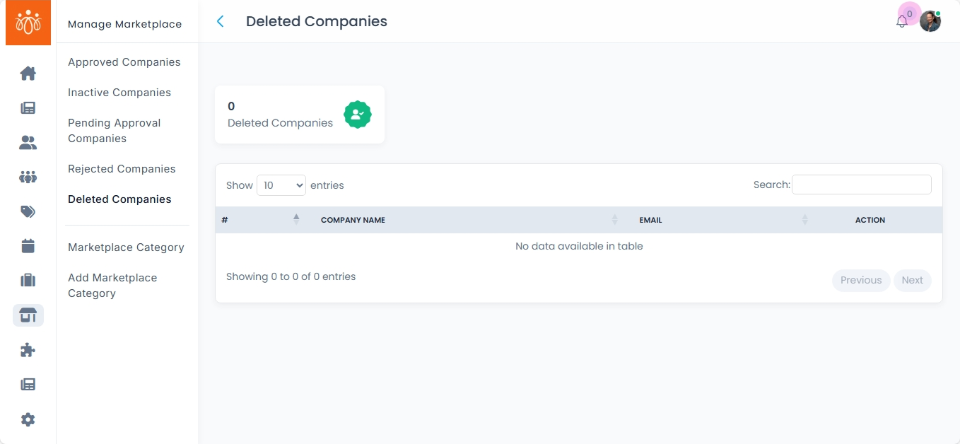
Task: Open the users (two people) sidebar icon
Action: point(28,143)
